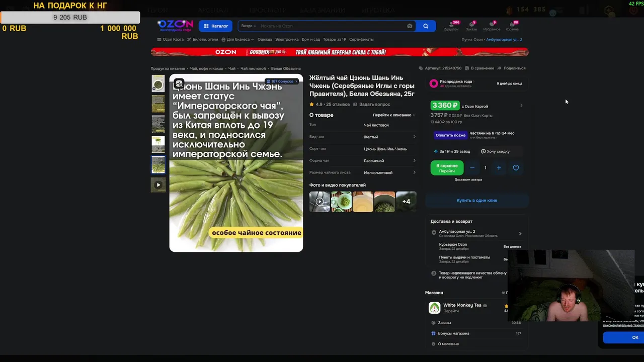Open Ozon Карта menu item
This screenshot has height=362, width=644.
click(171, 39)
